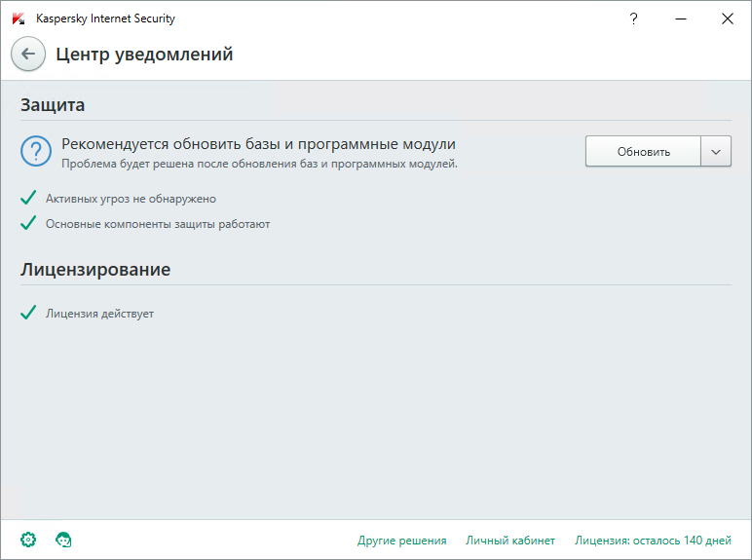Click the checkmark beside "Основные компоненты защиты работают"
The height and width of the screenshot is (560, 752).
(x=28, y=224)
